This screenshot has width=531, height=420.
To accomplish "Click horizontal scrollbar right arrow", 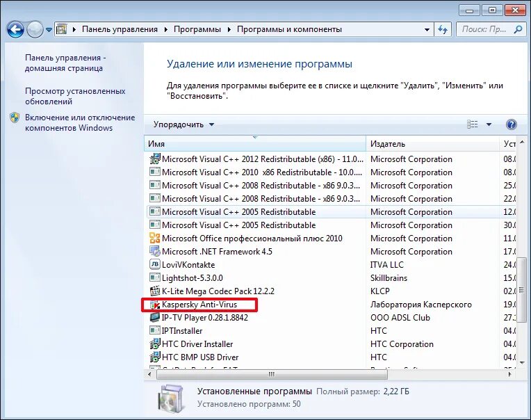I will pos(509,374).
